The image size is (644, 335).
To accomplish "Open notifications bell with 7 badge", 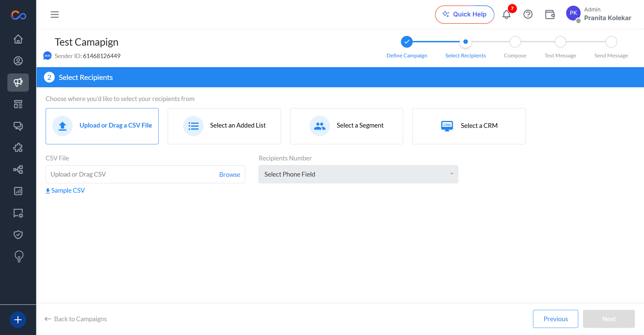I will [507, 14].
